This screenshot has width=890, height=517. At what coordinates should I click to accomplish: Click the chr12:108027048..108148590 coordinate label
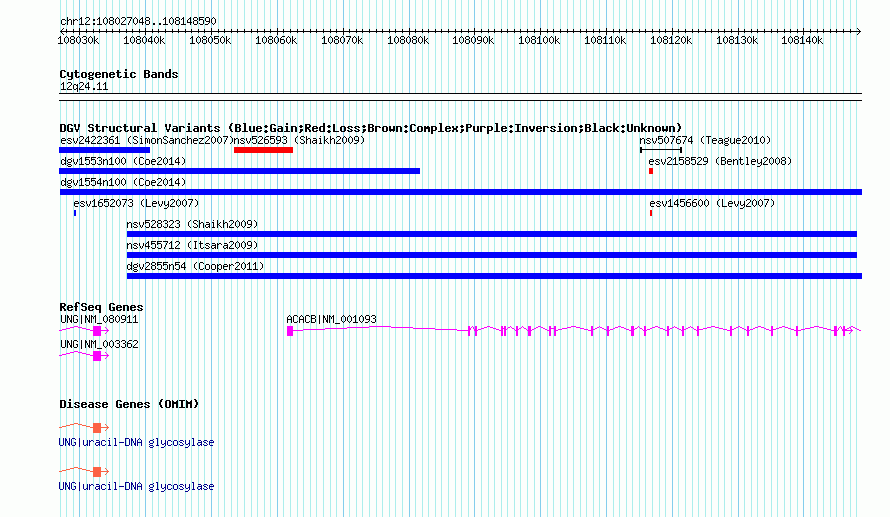coord(138,22)
